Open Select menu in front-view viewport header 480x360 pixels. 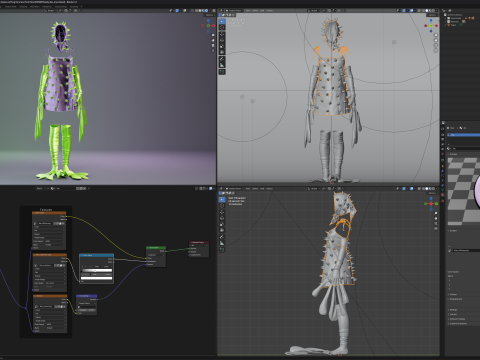pos(255,10)
